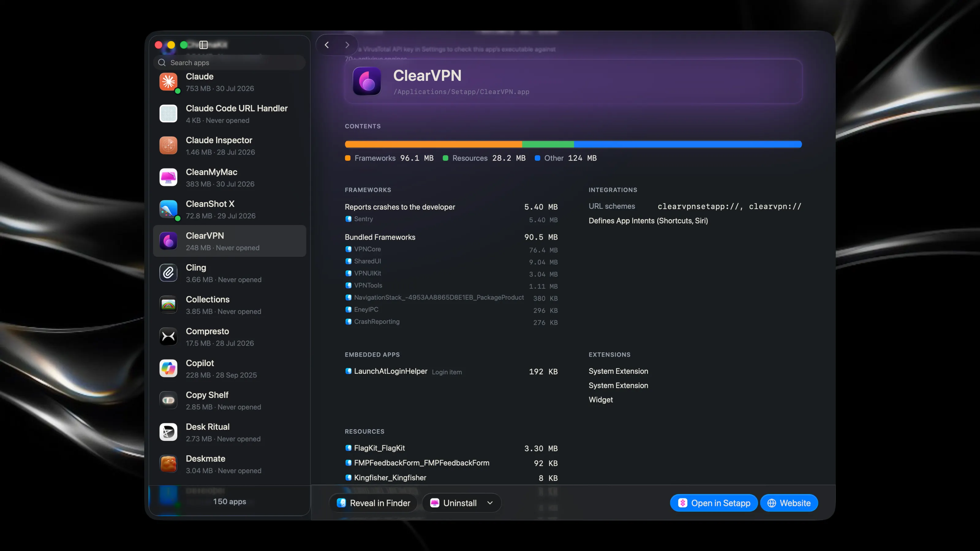
Task: Click the Deskmate app icon
Action: 168,464
